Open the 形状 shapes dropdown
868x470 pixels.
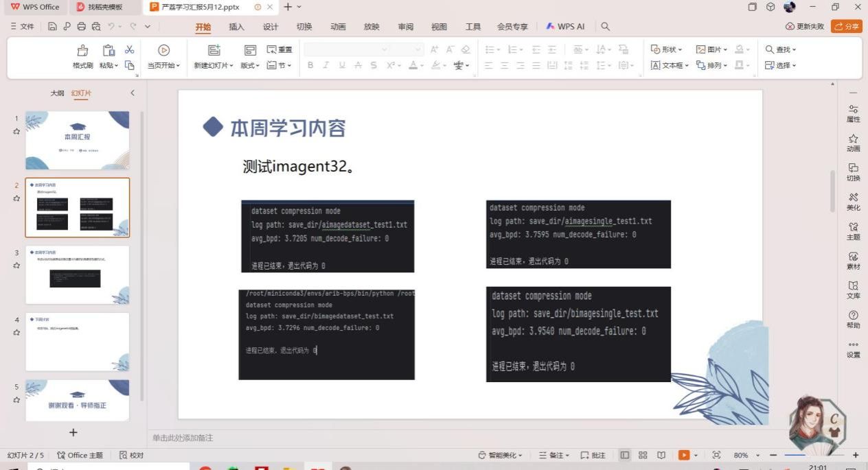point(666,49)
